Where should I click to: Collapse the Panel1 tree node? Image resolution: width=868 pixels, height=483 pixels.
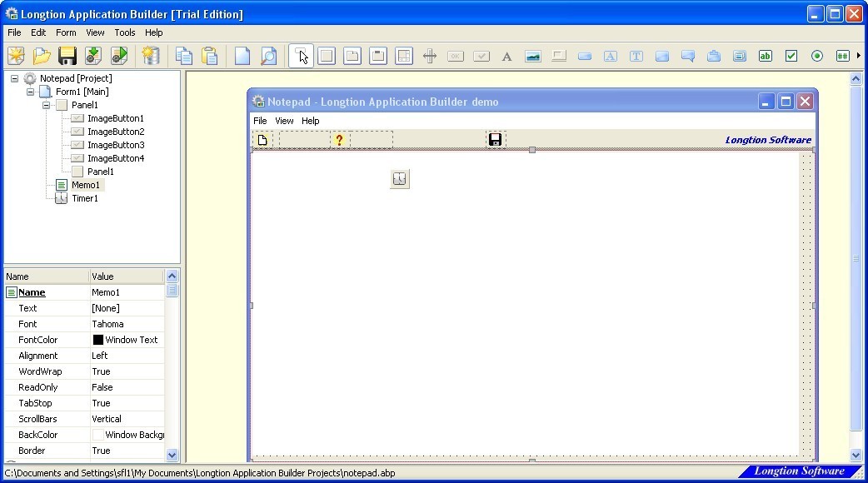[46, 105]
